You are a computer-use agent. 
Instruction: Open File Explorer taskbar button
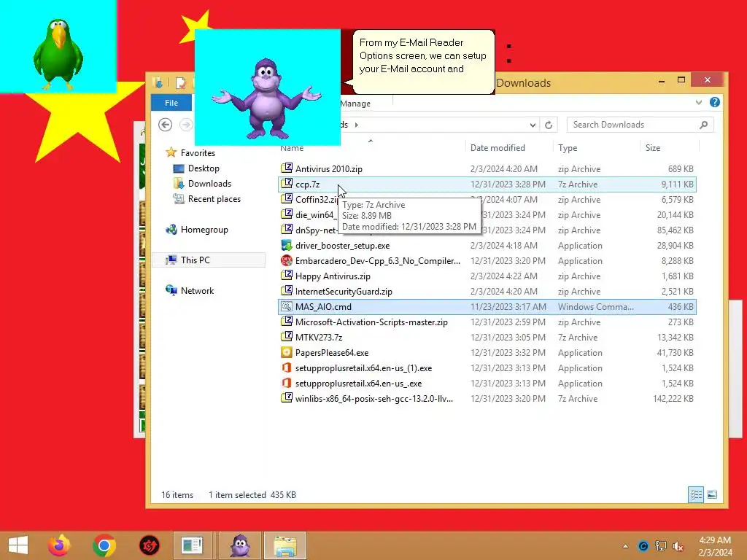coord(285,545)
